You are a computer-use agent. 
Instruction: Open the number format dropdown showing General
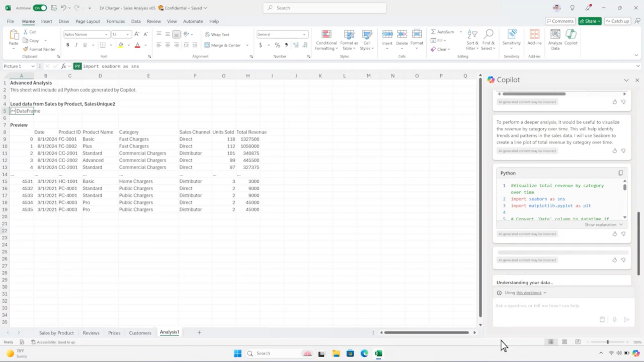click(281, 34)
